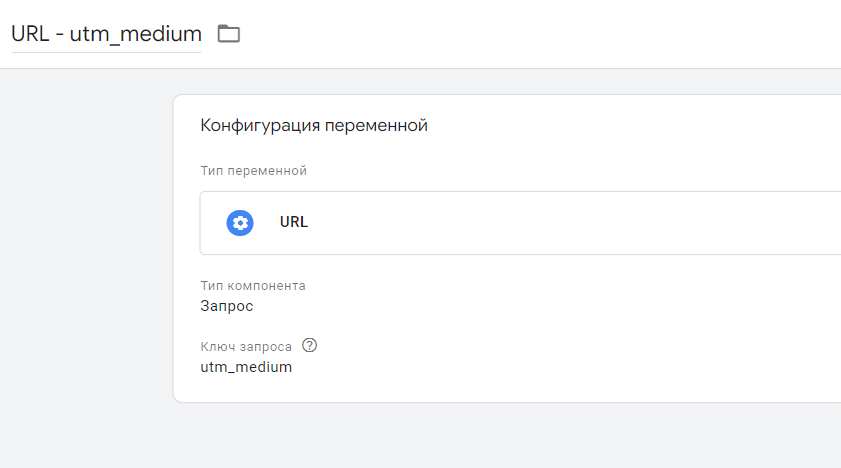Click the utm_medium query key value
The width and height of the screenshot is (841, 468).
coord(246,367)
